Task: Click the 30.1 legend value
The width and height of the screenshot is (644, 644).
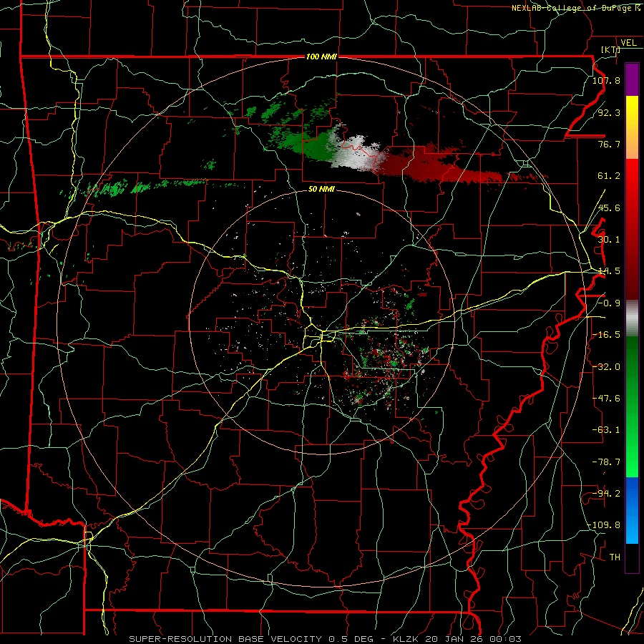Action: point(609,240)
